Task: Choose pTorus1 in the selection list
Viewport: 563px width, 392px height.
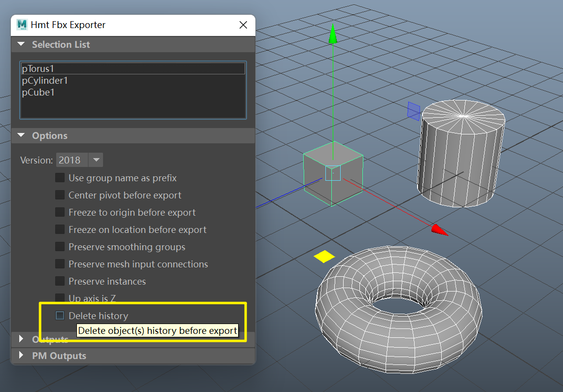Action: 38,68
